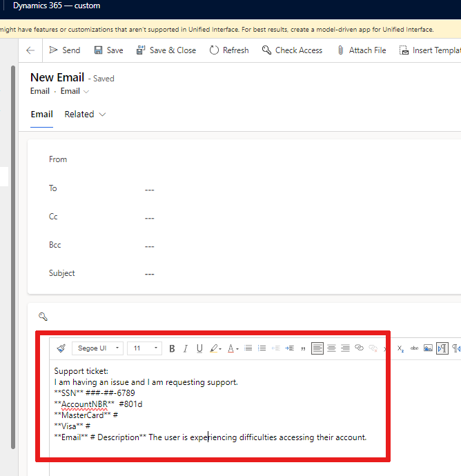
Task: Toggle underline formatting
Action: (x=199, y=348)
